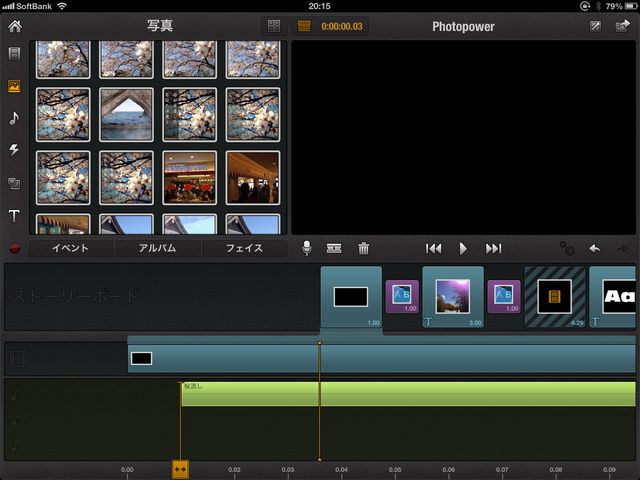
Task: Select the orange timeline scrubber handle
Action: coord(181,468)
